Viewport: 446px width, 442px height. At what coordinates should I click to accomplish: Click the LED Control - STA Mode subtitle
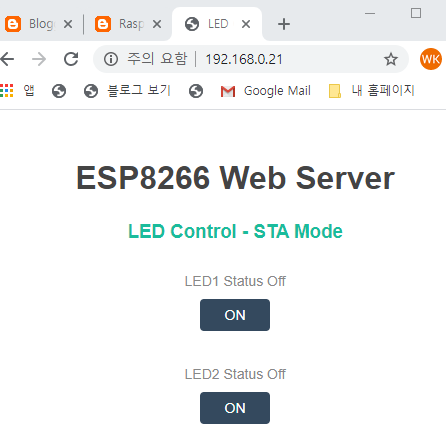point(235,231)
